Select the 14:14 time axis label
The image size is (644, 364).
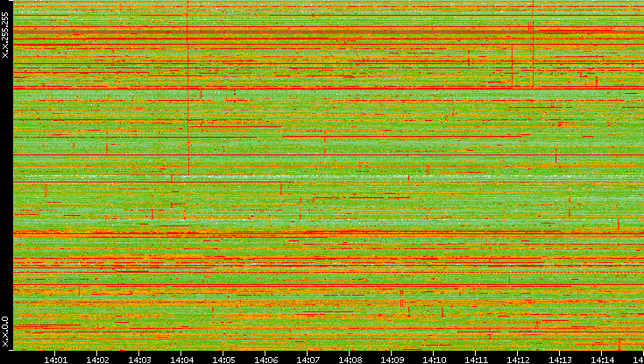[601, 360]
